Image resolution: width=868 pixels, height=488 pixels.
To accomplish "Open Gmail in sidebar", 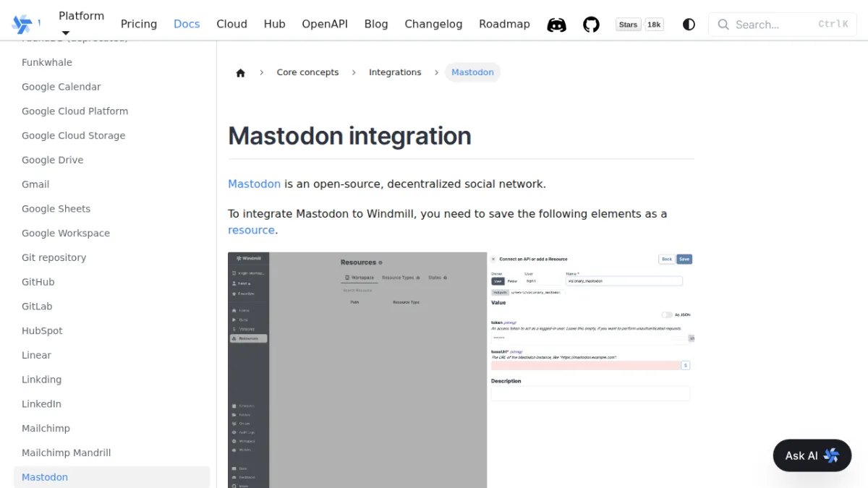I will point(35,184).
